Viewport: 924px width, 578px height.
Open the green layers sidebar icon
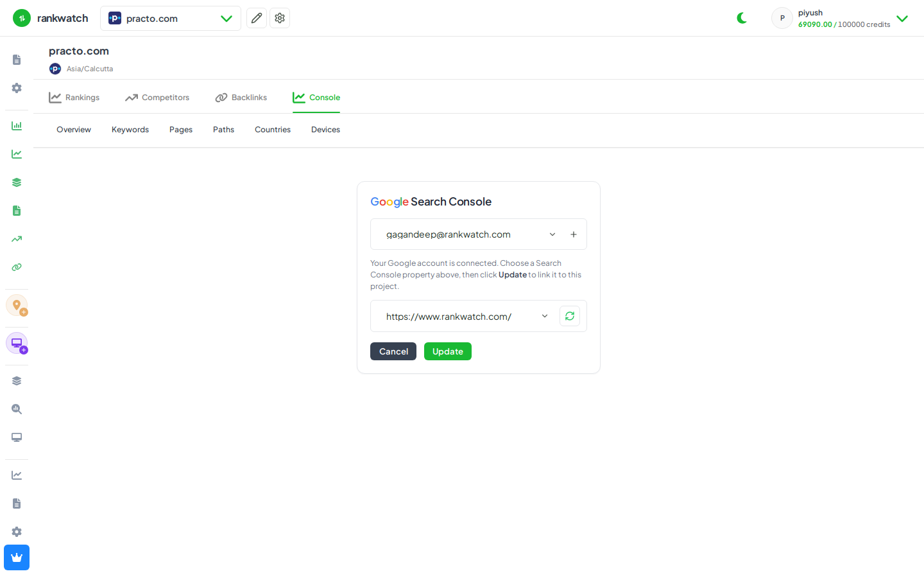[17, 182]
